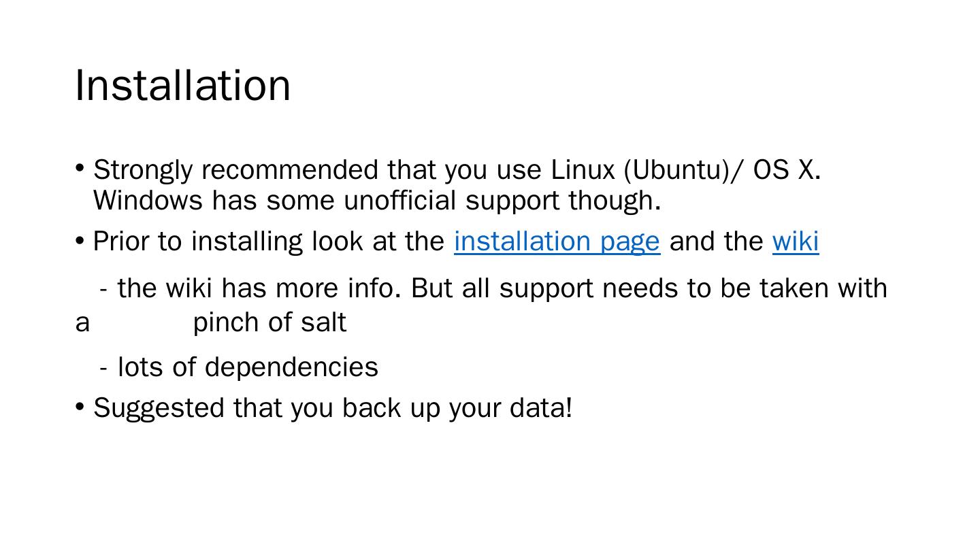980x551 pixels.
Task: Click the 'OS X.' text
Action: pyautogui.click(x=787, y=169)
